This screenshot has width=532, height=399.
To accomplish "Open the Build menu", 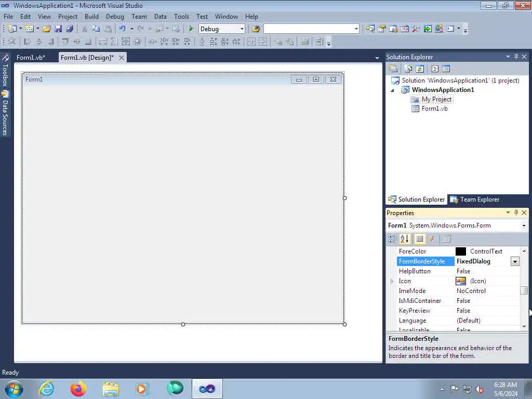I will point(91,16).
